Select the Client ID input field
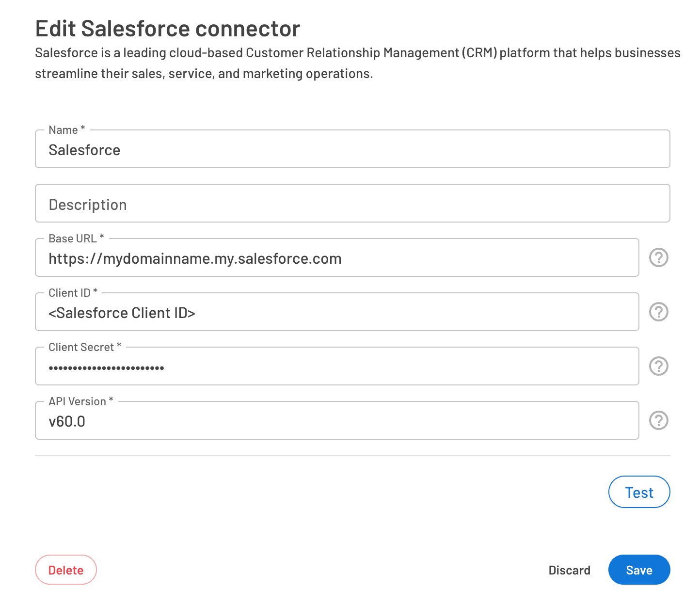The image size is (700, 606). tap(336, 313)
